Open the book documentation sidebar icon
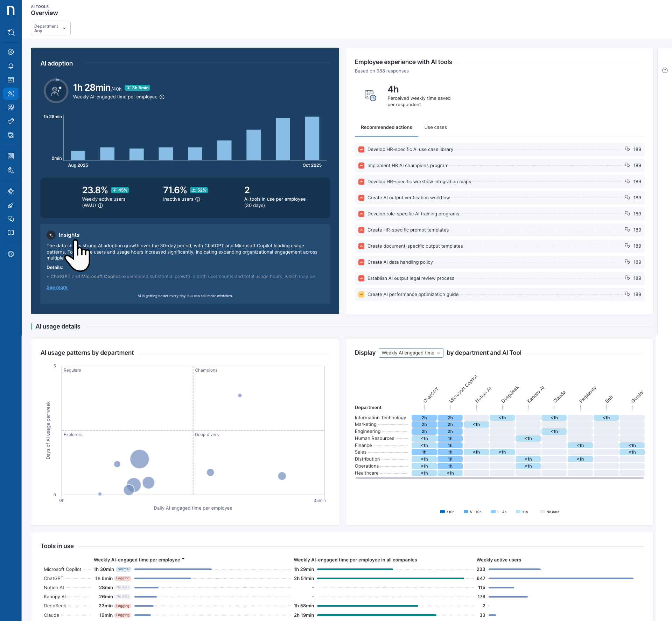Viewport: 672px width, 621px height. [11, 233]
